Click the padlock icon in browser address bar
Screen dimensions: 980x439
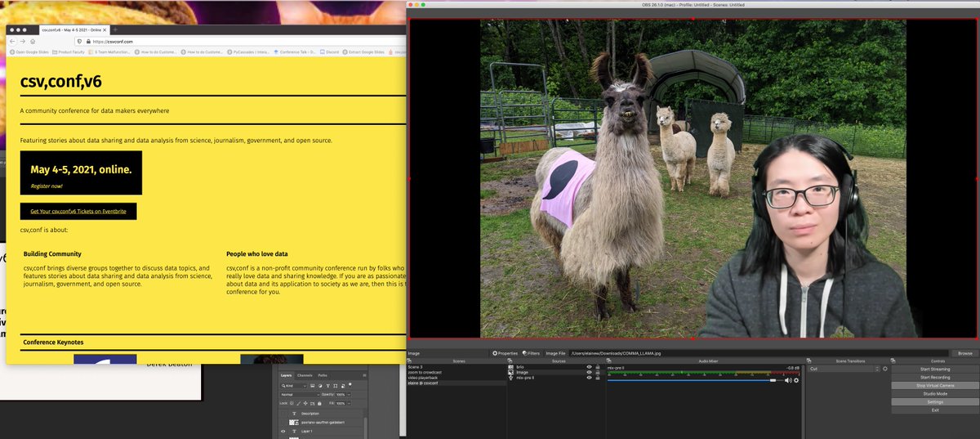(x=88, y=41)
